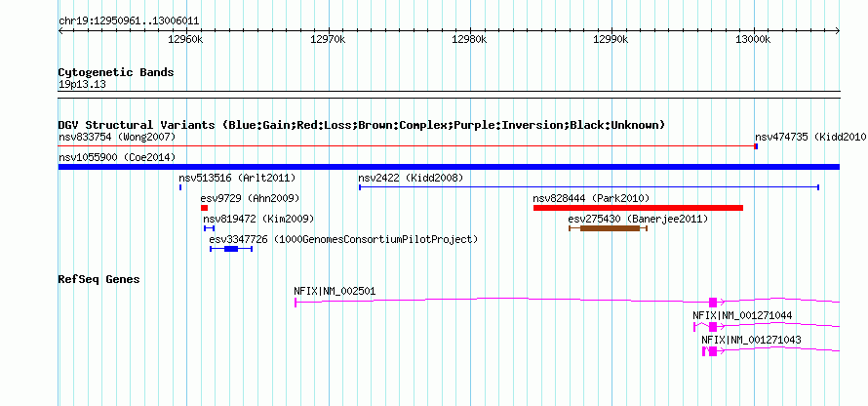Select the nsv513516 small blue variant mark
This screenshot has width=868, height=406.
(x=180, y=187)
